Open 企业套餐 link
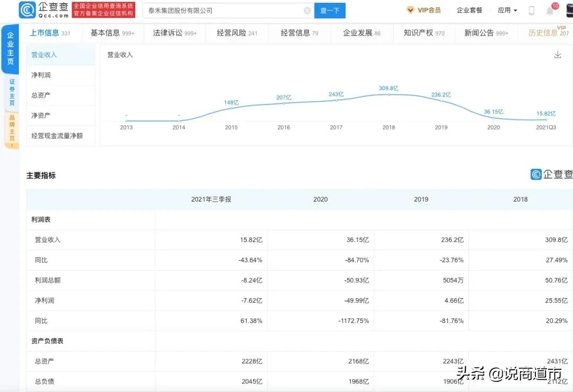This screenshot has width=573, height=392. (469, 10)
